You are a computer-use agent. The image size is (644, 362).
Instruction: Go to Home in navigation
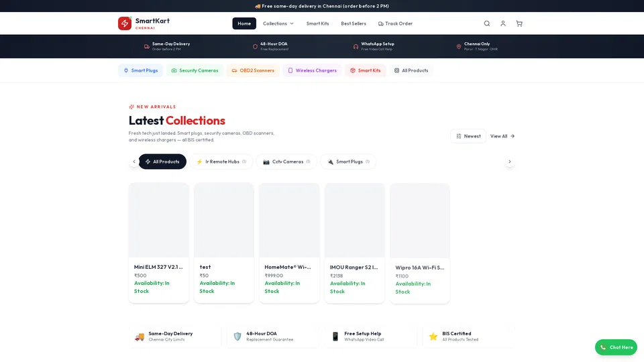244,23
